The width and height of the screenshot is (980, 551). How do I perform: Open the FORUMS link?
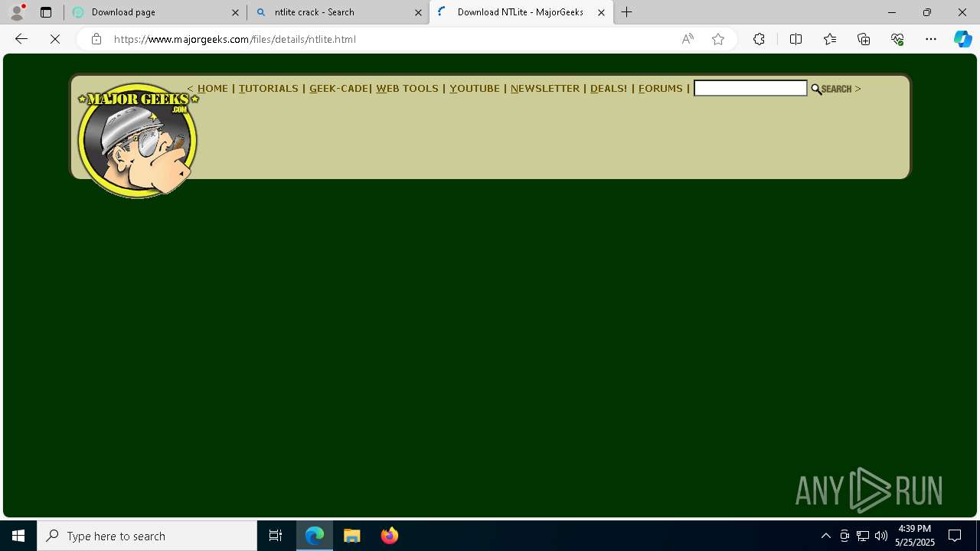tap(661, 89)
